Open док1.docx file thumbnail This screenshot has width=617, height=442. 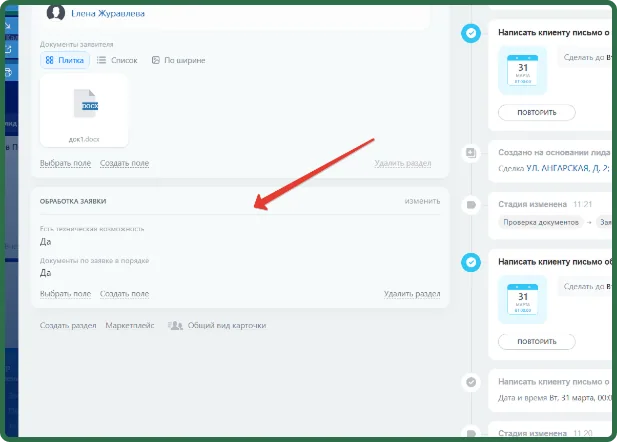(x=84, y=111)
